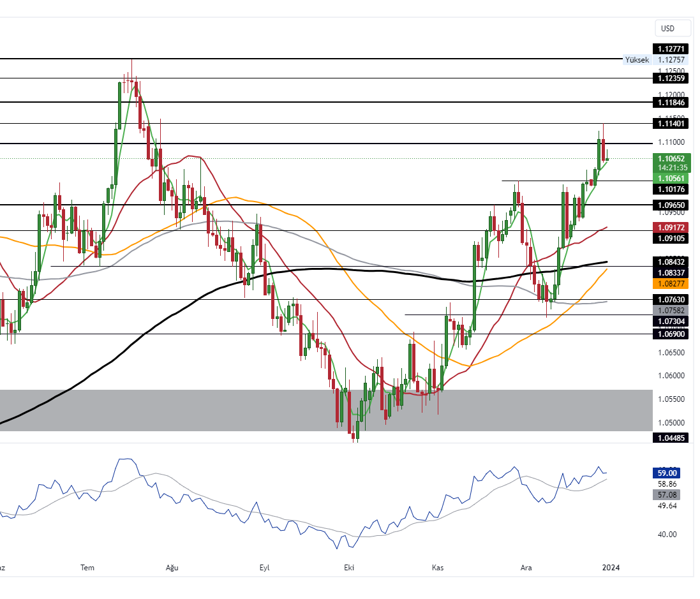Click the 1.11401 price level tag
The height and width of the screenshot is (599, 700).
point(670,123)
